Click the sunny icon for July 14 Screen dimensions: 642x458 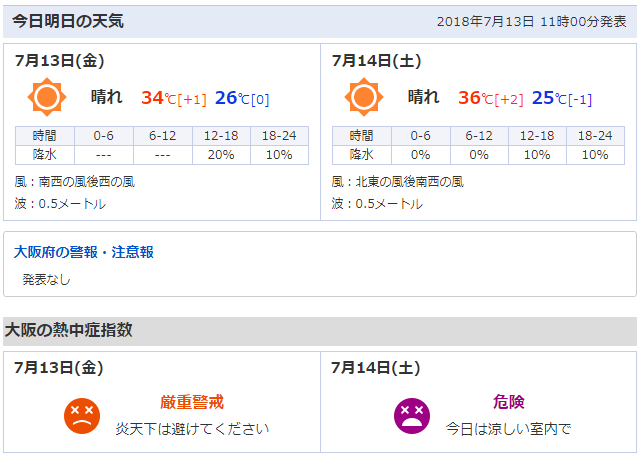tap(363, 97)
